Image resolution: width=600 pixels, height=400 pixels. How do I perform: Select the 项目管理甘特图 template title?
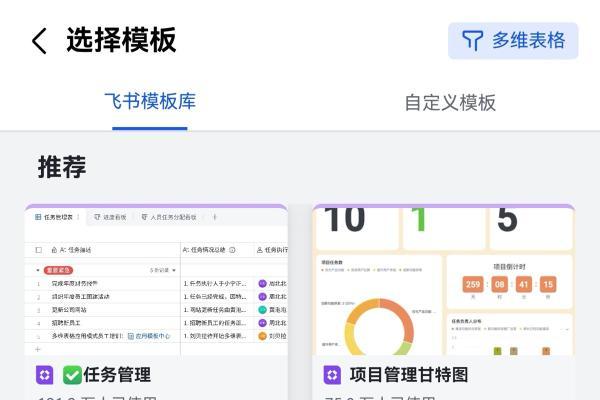[x=409, y=374]
